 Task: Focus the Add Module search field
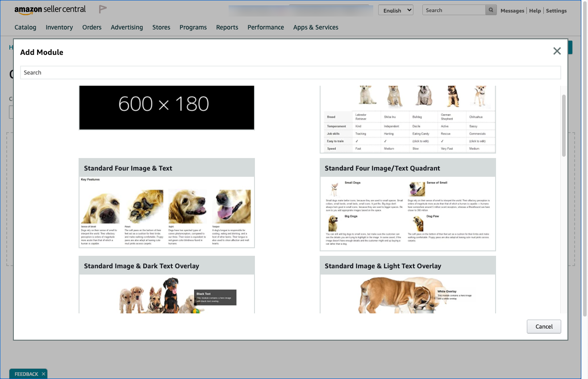click(x=290, y=73)
